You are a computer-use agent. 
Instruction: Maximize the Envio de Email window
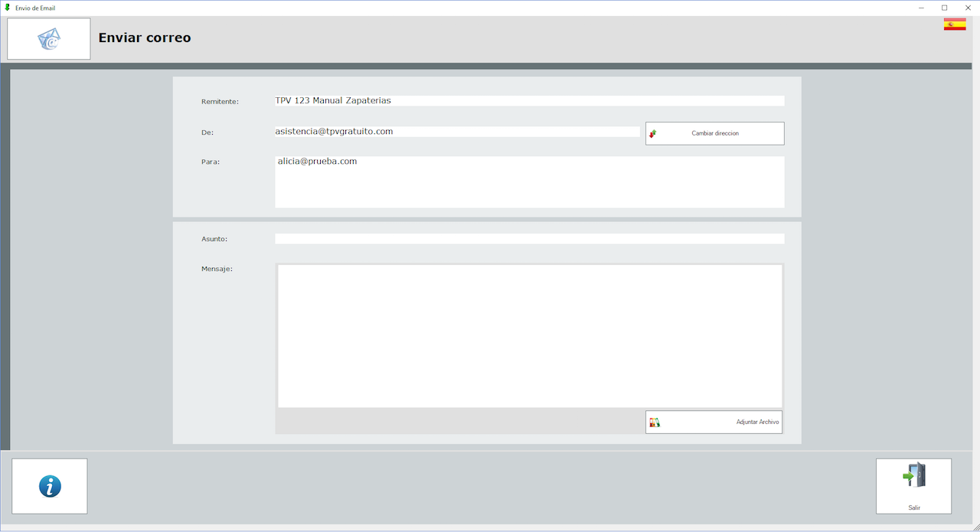(944, 8)
